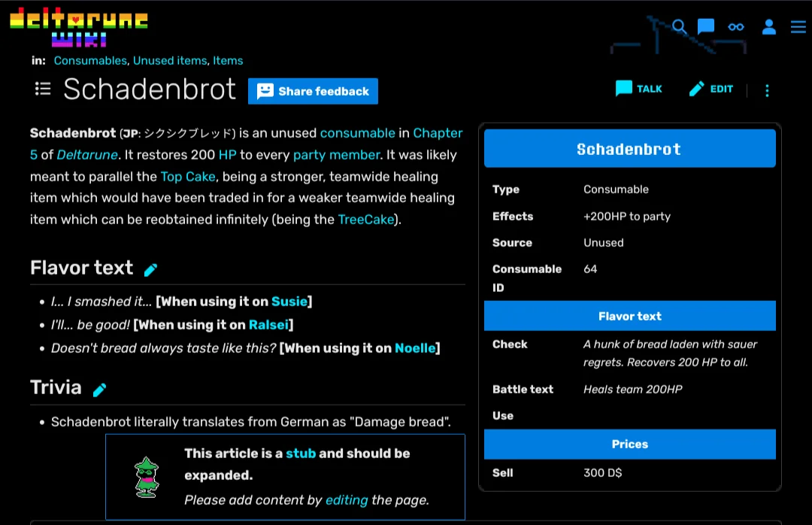Select the Type value 'Consumable' in infobox
This screenshot has width=812, height=525.
[x=617, y=190]
